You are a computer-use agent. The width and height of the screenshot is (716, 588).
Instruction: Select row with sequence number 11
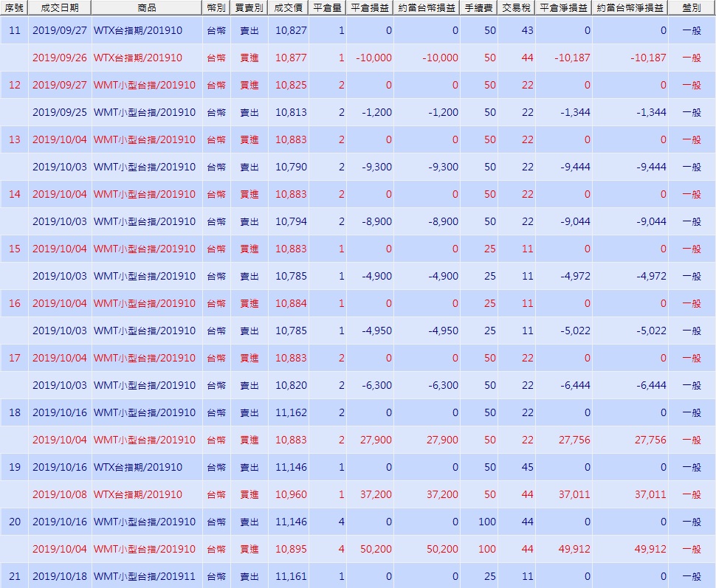click(x=358, y=30)
